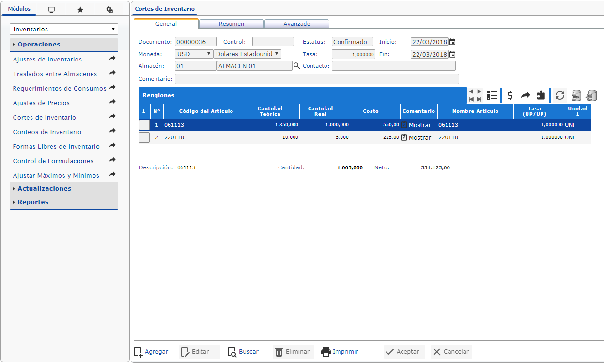The height and width of the screenshot is (364, 604).
Task: Select the General tab
Action: point(166,24)
